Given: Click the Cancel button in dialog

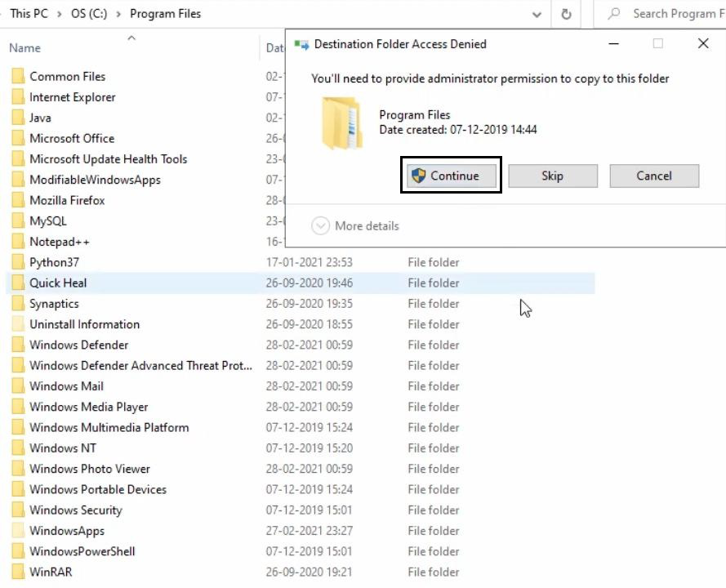Looking at the screenshot, I should click(654, 176).
